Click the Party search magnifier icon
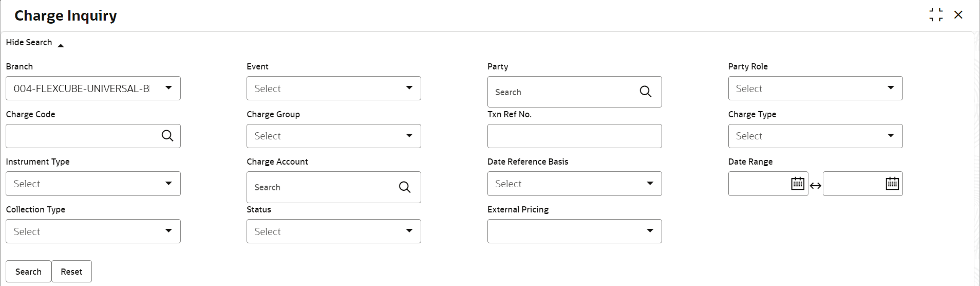Image resolution: width=980 pixels, height=286 pixels. pos(645,92)
